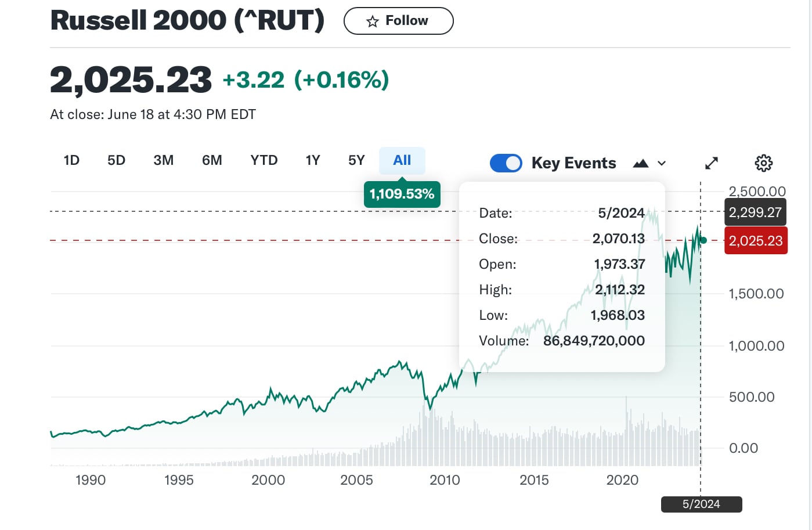Toggle Key Events off for the chart
Screen dimensions: 812x530
[x=506, y=163]
